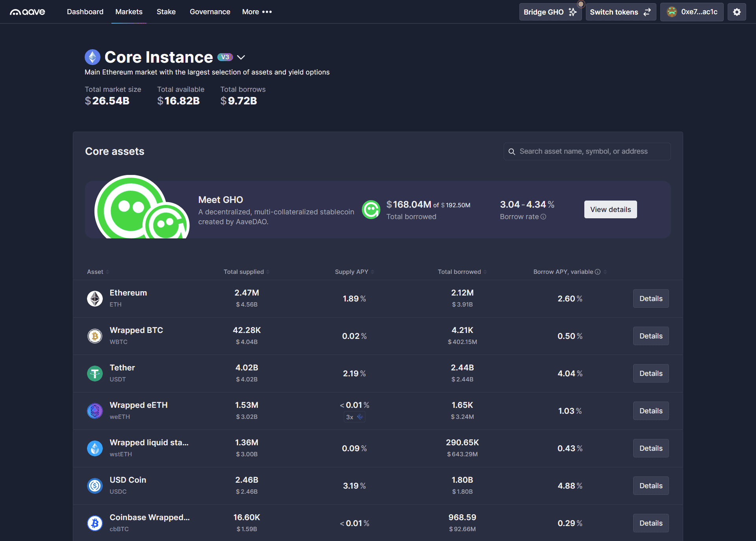This screenshot has height=541, width=756.
Task: Click the $168.04M GHO total borrowed
Action: coord(409,205)
